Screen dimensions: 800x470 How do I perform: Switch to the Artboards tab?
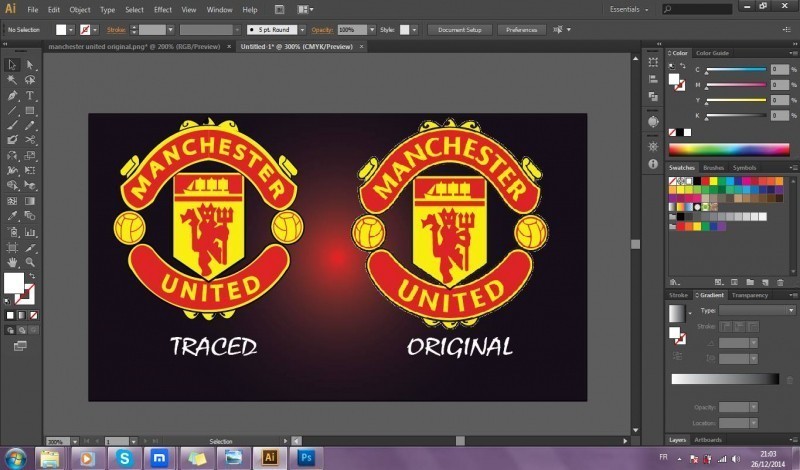(708, 440)
